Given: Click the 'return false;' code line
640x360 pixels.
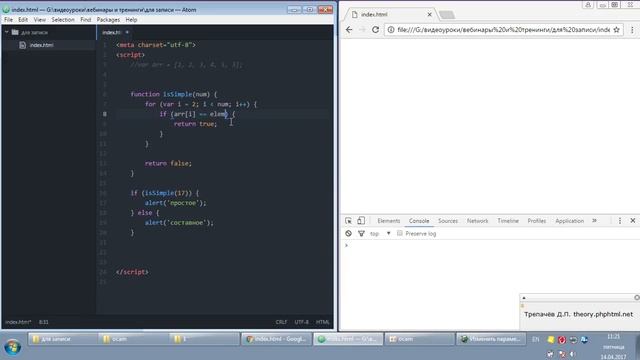Looking at the screenshot, I should point(168,163).
